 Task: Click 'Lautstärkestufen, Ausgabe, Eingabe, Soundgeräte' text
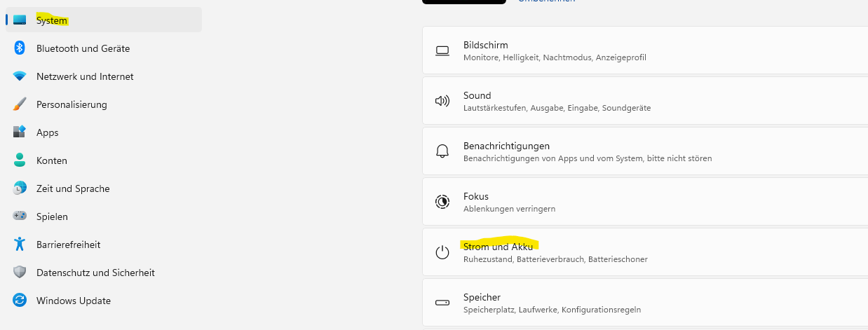pyautogui.click(x=557, y=108)
